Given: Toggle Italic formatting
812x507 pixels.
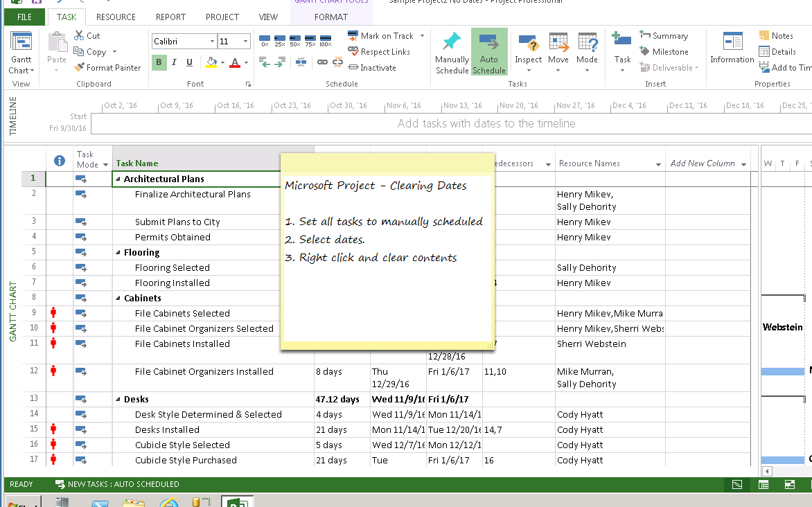Looking at the screenshot, I should (175, 62).
